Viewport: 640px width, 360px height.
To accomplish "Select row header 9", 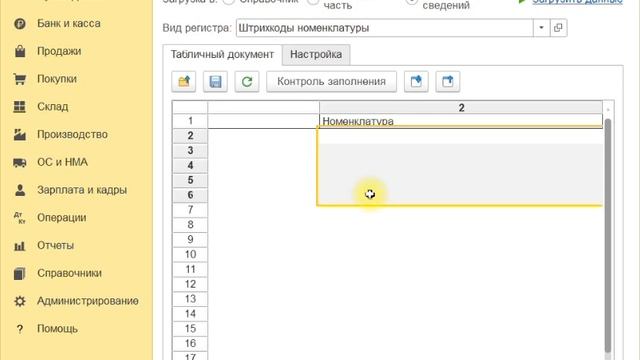I will click(190, 239).
